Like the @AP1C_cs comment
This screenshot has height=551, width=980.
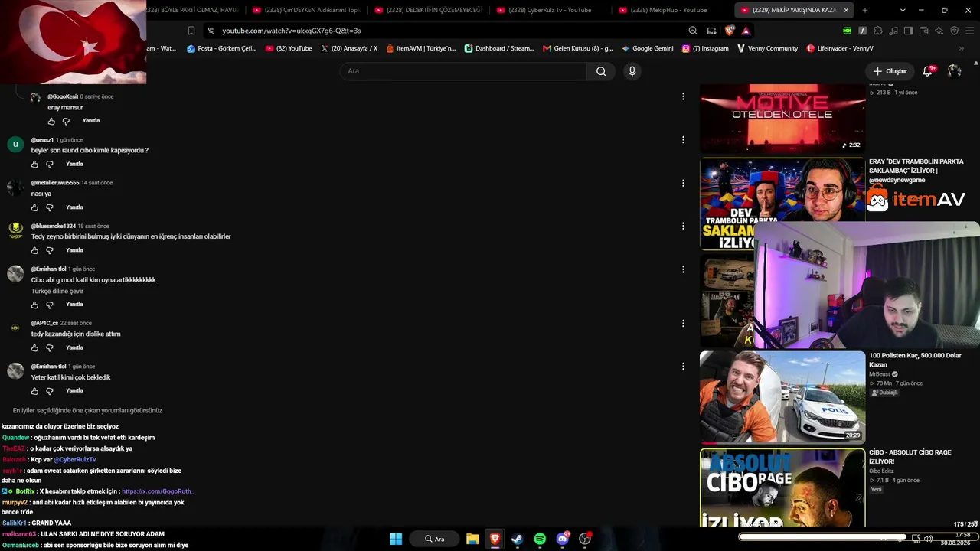(x=34, y=348)
